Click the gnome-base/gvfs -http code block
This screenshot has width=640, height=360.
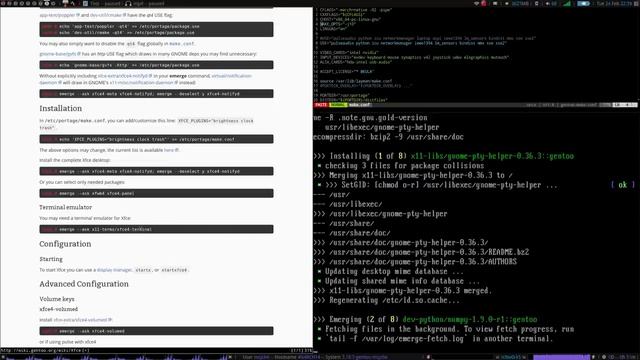[x=156, y=65]
